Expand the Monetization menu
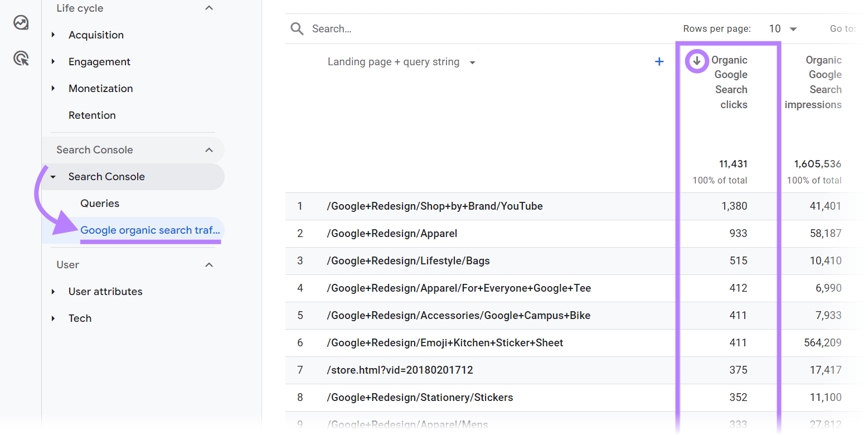Viewport: 868px width, 435px height. [54, 89]
